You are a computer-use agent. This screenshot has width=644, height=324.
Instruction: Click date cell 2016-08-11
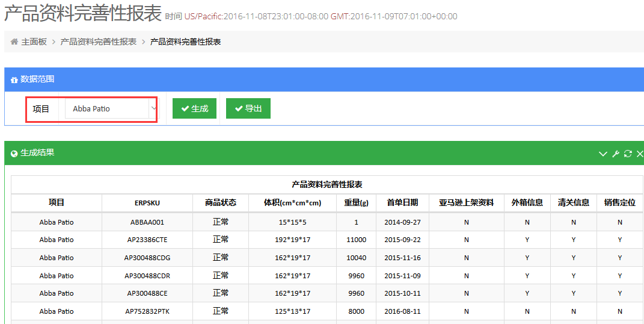pyautogui.click(x=402, y=312)
